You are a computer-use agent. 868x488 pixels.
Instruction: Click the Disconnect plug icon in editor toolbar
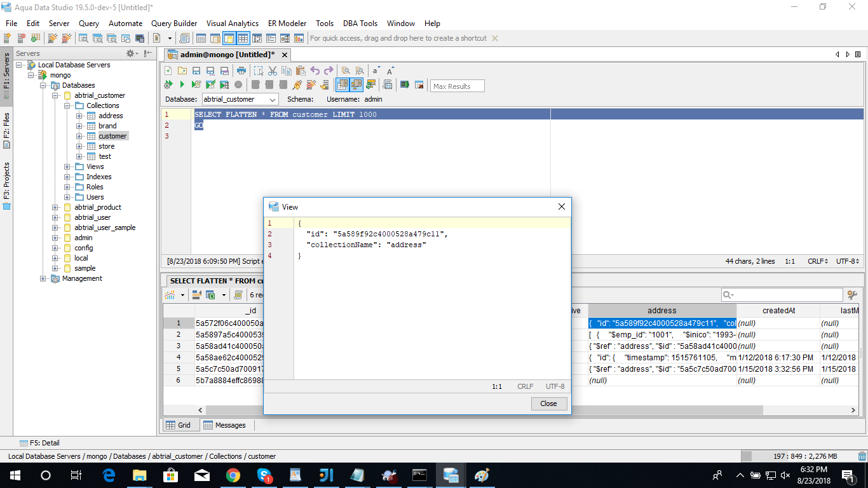click(x=311, y=85)
